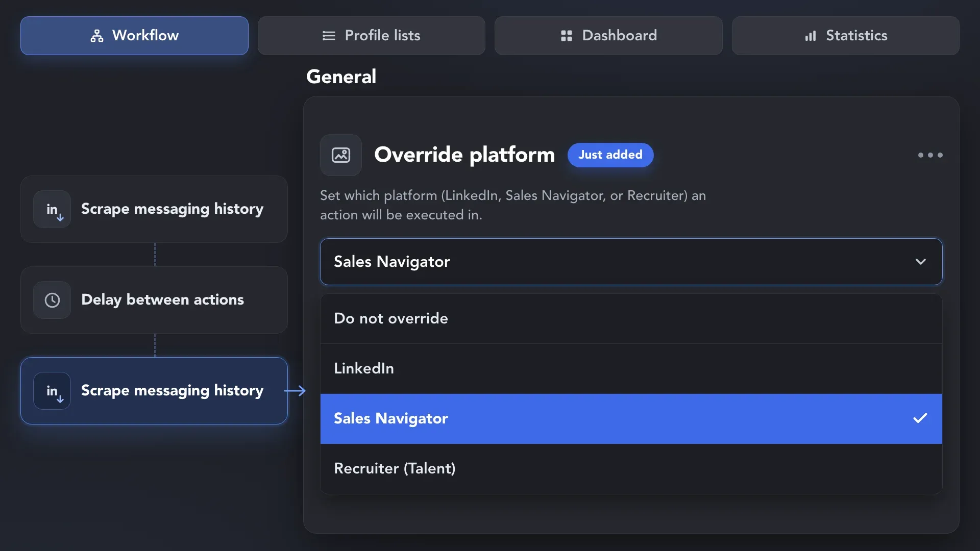Click the Statistics bar chart icon
This screenshot has width=980, height=551.
811,36
